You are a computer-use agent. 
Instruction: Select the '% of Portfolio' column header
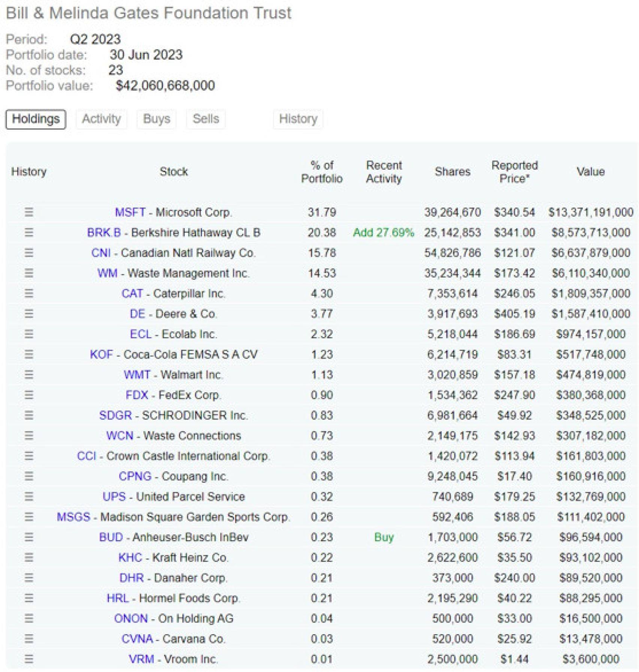click(x=322, y=172)
